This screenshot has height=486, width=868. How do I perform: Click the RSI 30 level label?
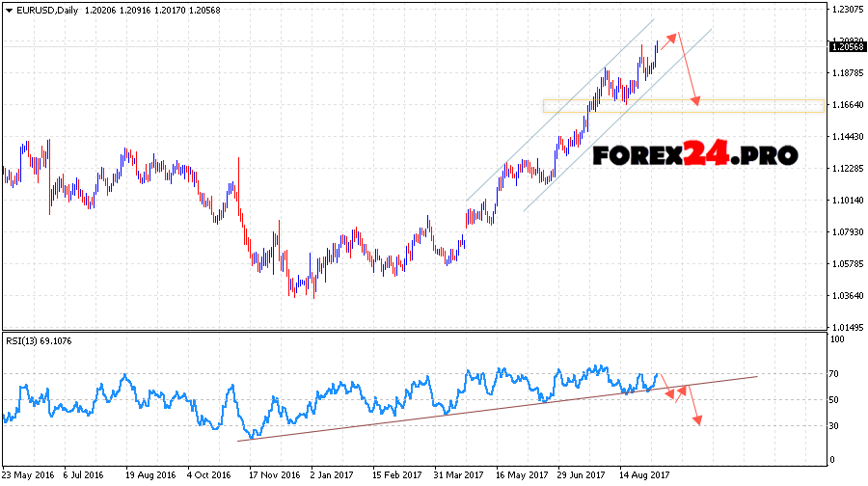[x=835, y=425]
